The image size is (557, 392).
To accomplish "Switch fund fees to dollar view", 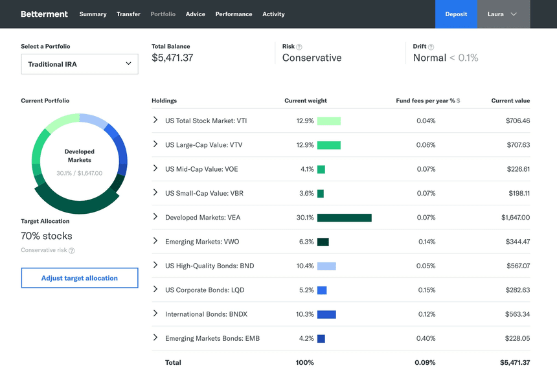I will click(x=459, y=100).
